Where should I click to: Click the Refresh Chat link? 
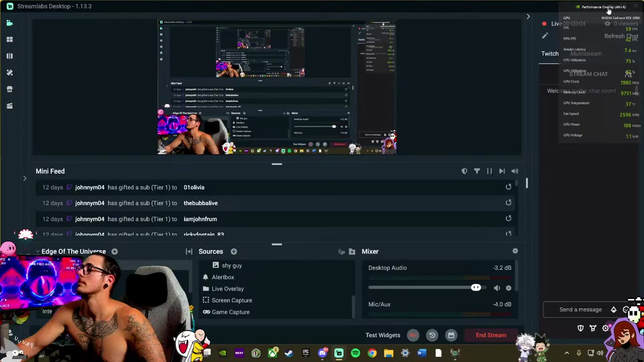(621, 36)
